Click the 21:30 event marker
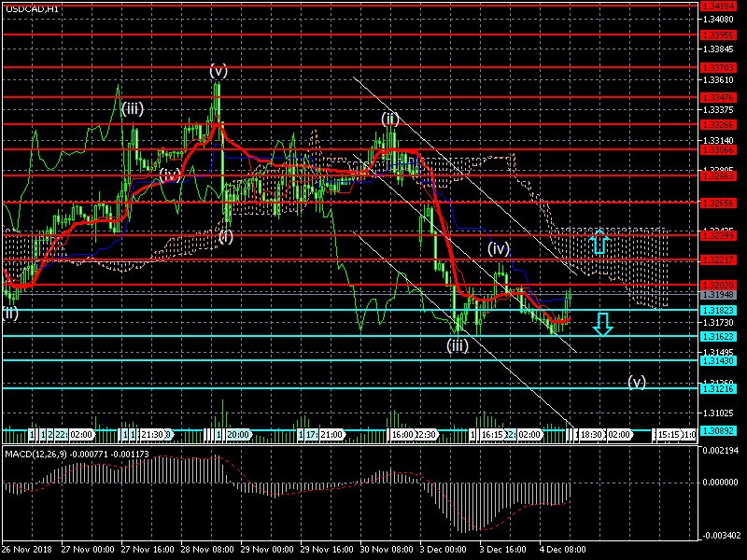 click(x=152, y=435)
